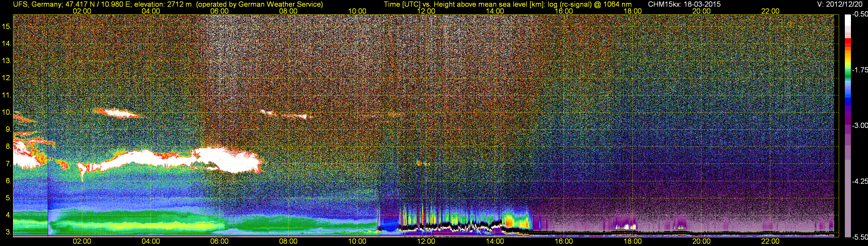The width and height of the screenshot is (868, 246).
Task: Click the station text 'UFS, Germany; 47.417 N / 10.980 E'
Action: pos(72,4)
